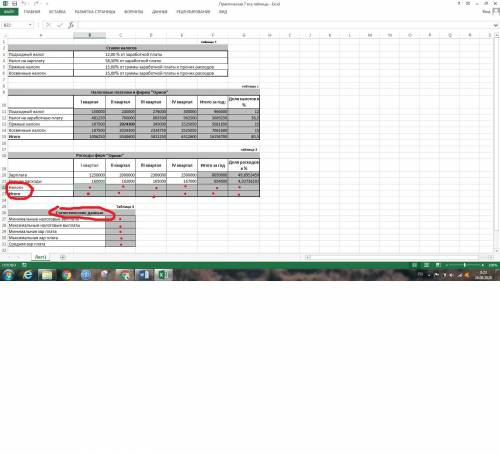Open the Customize Quick Access Toolbar dropdown
The image size is (500, 454).
47,3
